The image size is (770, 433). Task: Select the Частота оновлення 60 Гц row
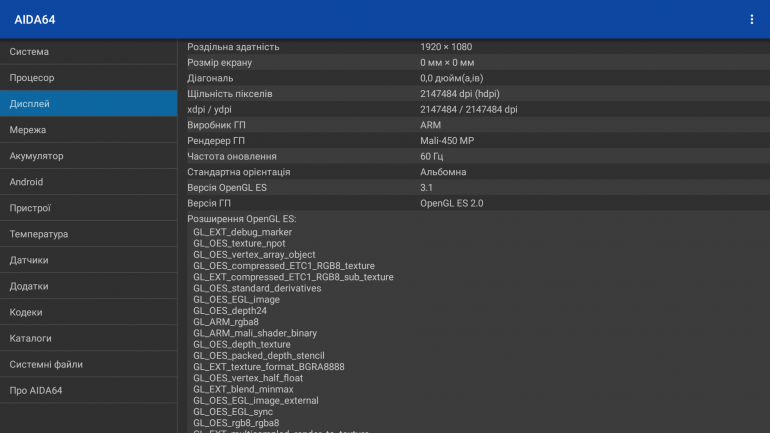click(473, 156)
